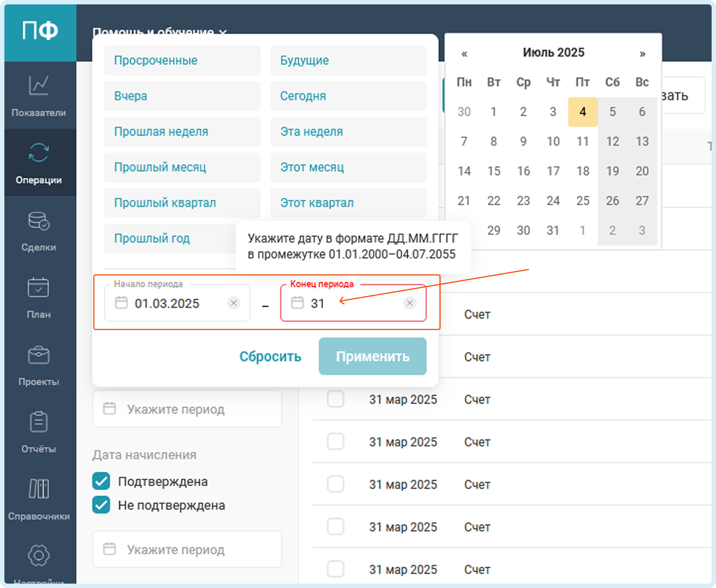
Task: Open the Сделки database icon
Action: tap(39, 221)
